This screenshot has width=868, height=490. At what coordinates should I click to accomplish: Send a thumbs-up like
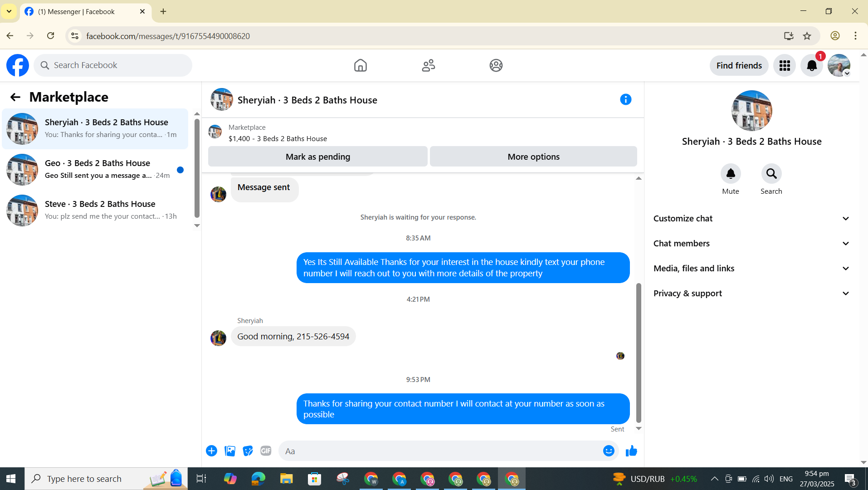click(631, 451)
